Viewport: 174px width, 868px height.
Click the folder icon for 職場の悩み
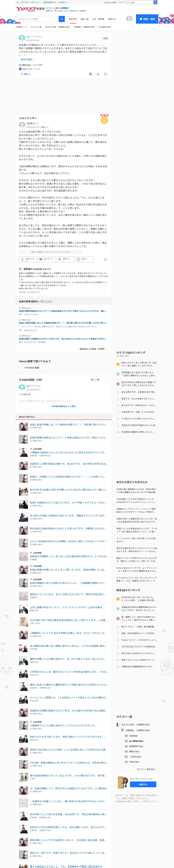(126, 751)
